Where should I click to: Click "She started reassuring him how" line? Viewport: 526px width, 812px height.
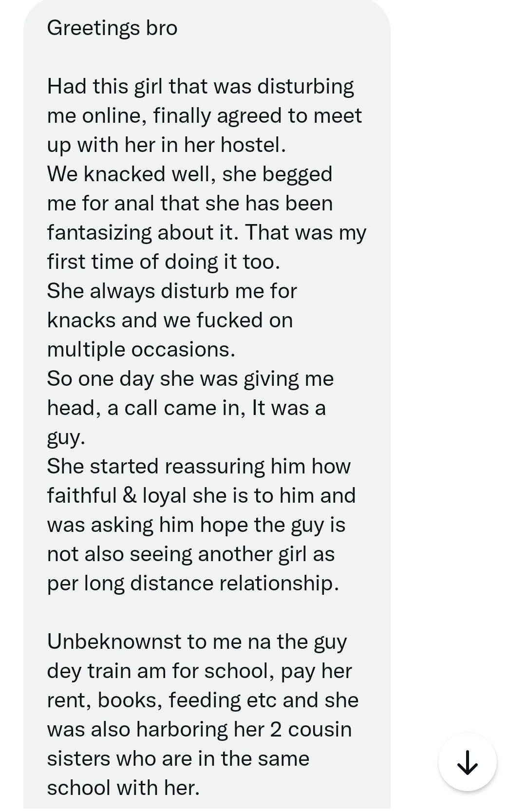pos(199,466)
